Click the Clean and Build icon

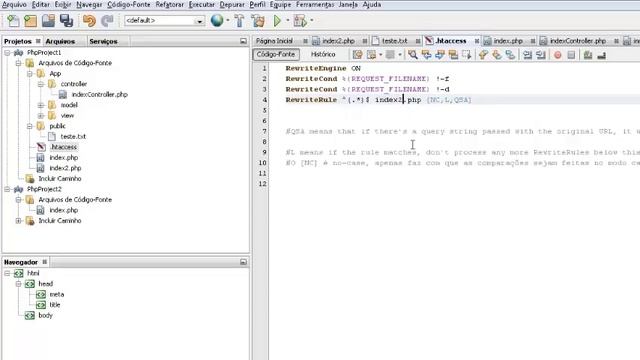click(258, 20)
